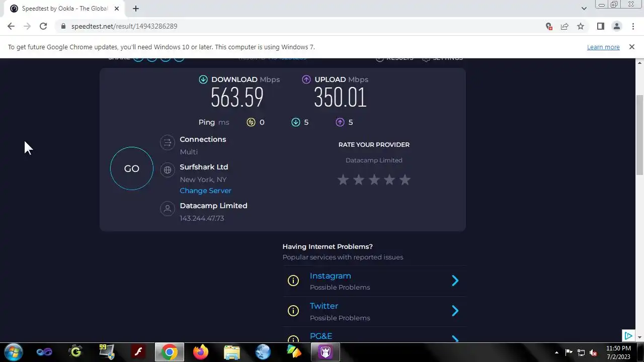Viewport: 644px width, 362px height.
Task: Open the Windows Start menu
Action: click(13, 352)
